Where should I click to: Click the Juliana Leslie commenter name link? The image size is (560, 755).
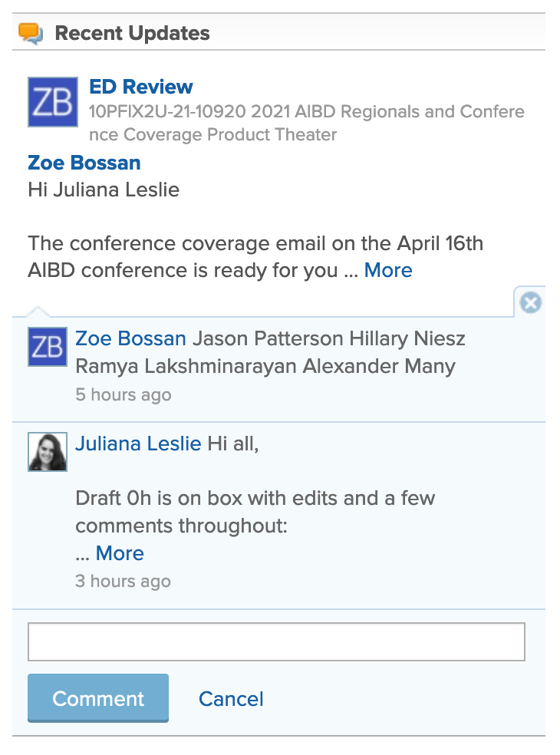coord(138,443)
